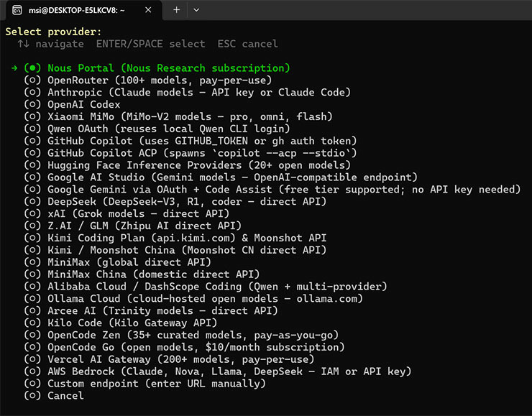This screenshot has height=416, width=532.
Task: Click the 'ENTER/SPACE select' hint text
Action: [151, 44]
